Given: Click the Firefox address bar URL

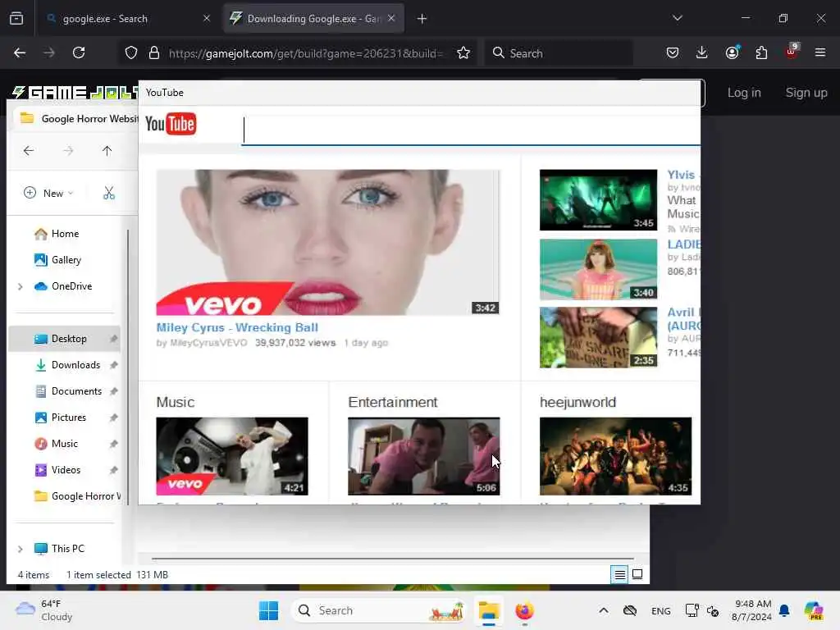Looking at the screenshot, I should pyautogui.click(x=305, y=53).
